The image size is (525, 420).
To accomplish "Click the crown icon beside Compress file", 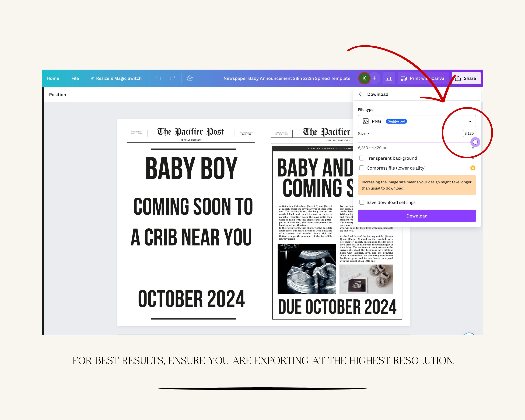I will coord(473,168).
